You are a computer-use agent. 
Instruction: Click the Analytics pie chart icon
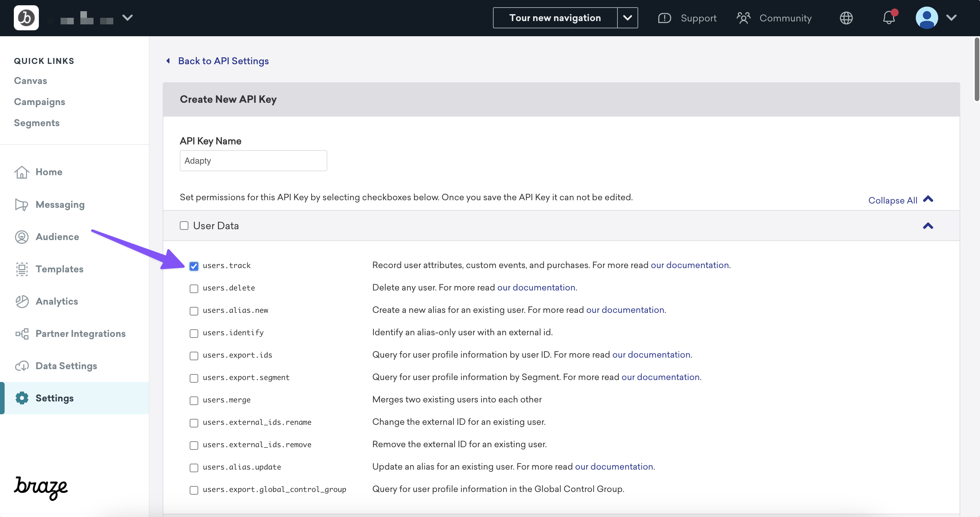click(22, 301)
